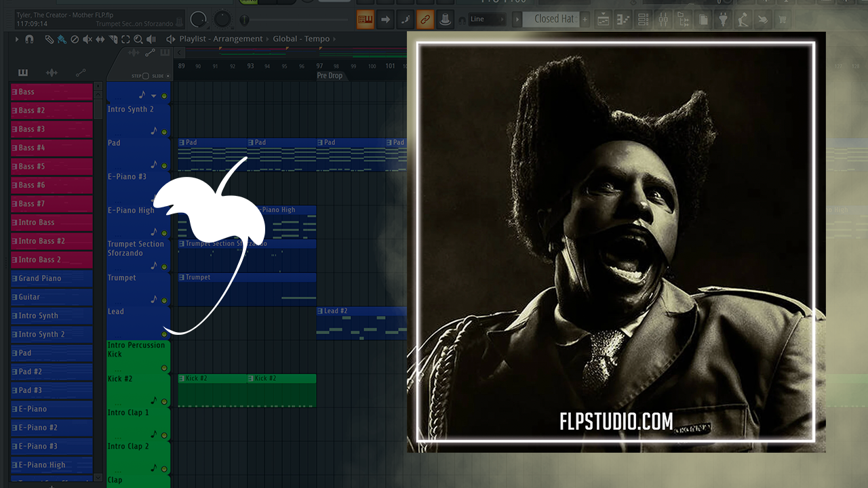The width and height of the screenshot is (868, 488).
Task: Enable the magnet snap icon
Action: tap(29, 39)
